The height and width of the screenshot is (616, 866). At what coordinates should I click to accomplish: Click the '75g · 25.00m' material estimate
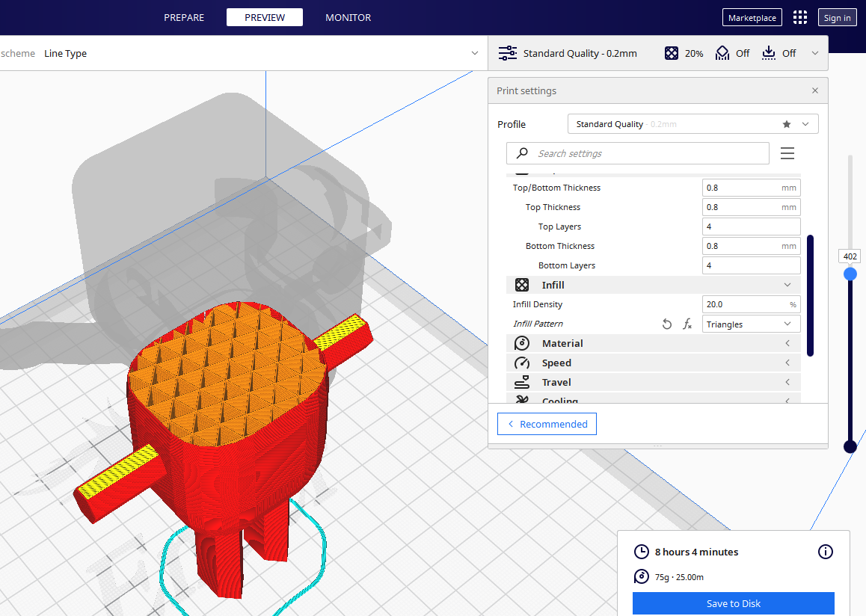pos(679,577)
